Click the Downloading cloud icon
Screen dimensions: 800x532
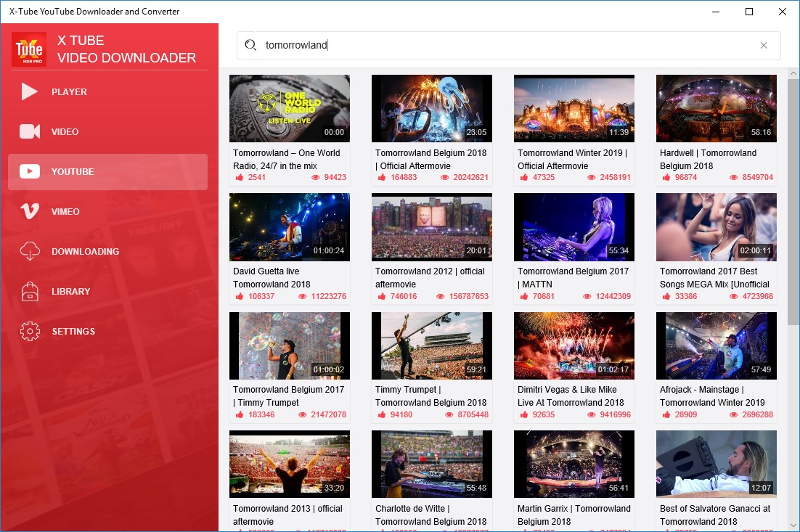30,251
